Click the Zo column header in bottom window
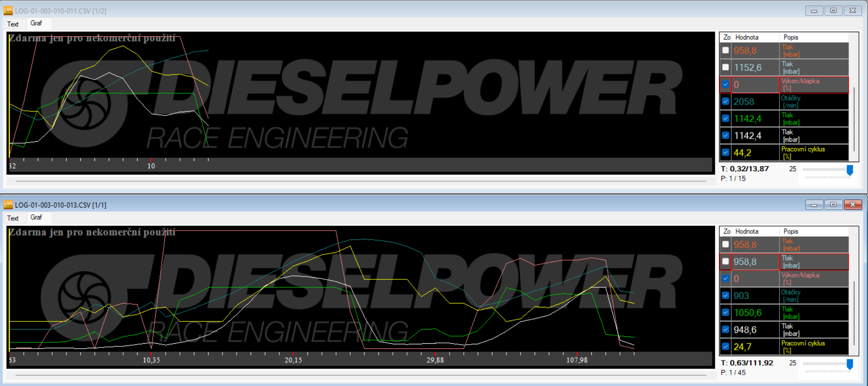Screen dimensions: 868x386 (727, 231)
